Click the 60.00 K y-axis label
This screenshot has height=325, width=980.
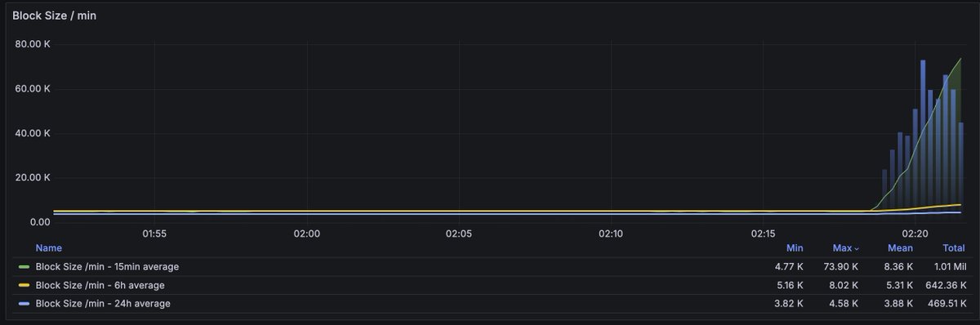tap(33, 89)
